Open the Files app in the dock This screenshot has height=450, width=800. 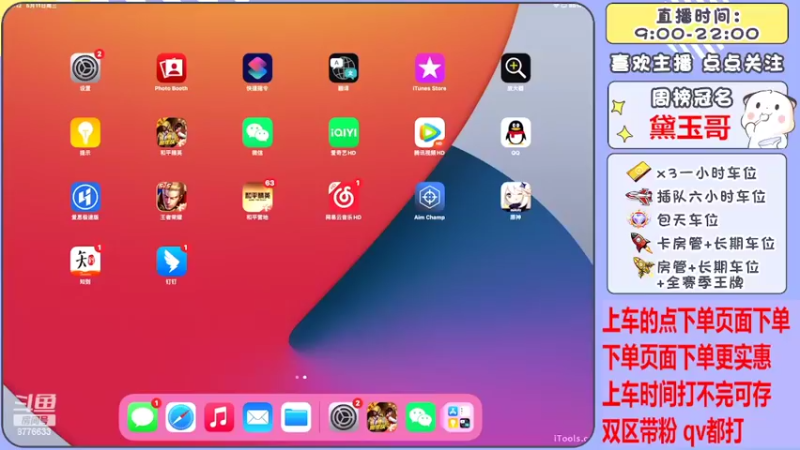(296, 417)
